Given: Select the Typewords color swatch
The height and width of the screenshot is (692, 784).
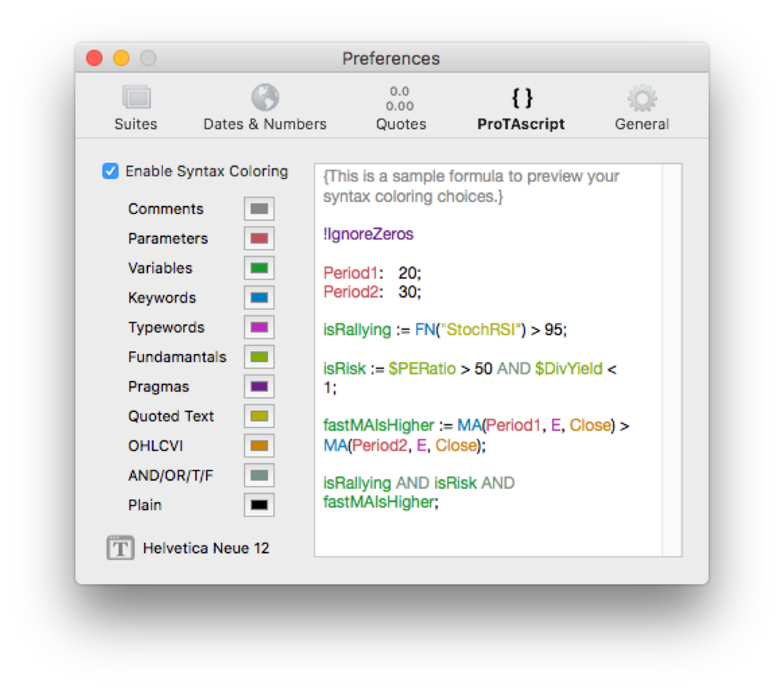Looking at the screenshot, I should tap(259, 327).
